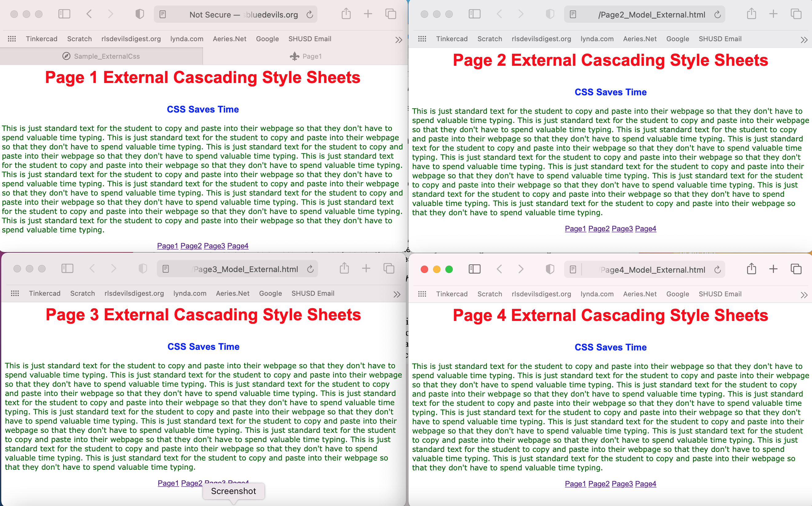Go back in the bluedevils.org window

tap(89, 14)
